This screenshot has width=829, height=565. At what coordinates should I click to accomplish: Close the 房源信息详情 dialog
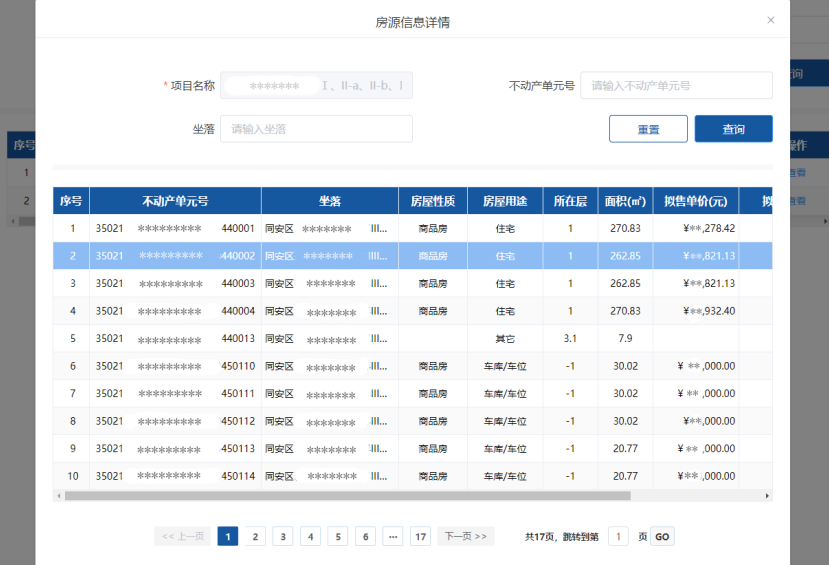[x=770, y=20]
